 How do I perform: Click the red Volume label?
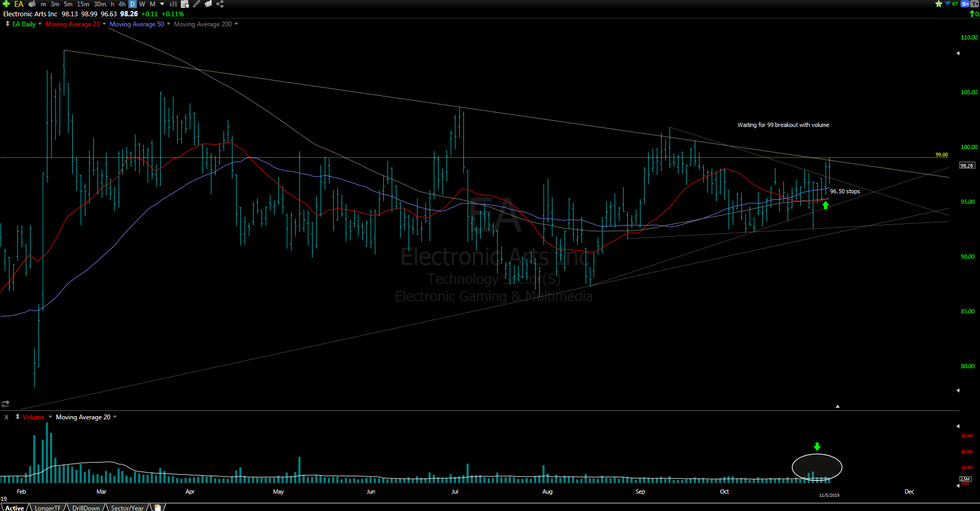(x=34, y=417)
